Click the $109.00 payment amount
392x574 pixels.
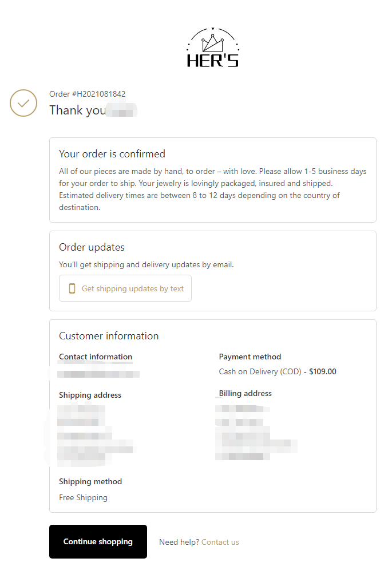[x=323, y=371]
